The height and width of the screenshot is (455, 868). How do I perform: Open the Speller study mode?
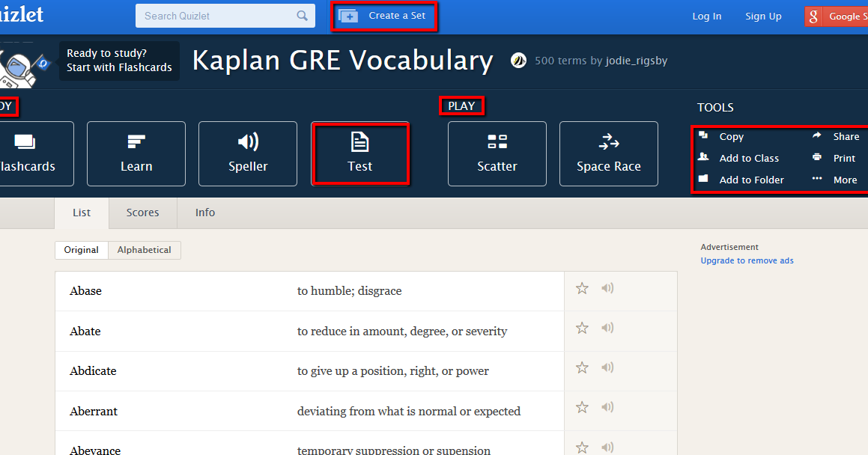[x=247, y=153]
